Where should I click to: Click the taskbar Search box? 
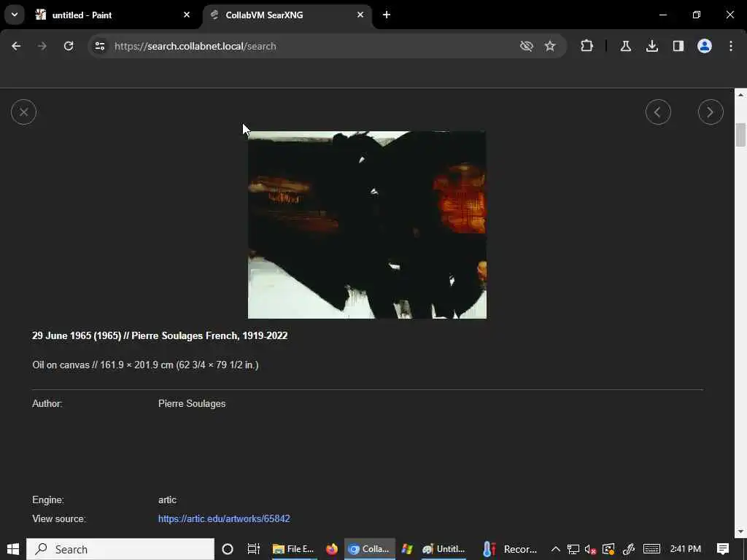[x=120, y=549]
